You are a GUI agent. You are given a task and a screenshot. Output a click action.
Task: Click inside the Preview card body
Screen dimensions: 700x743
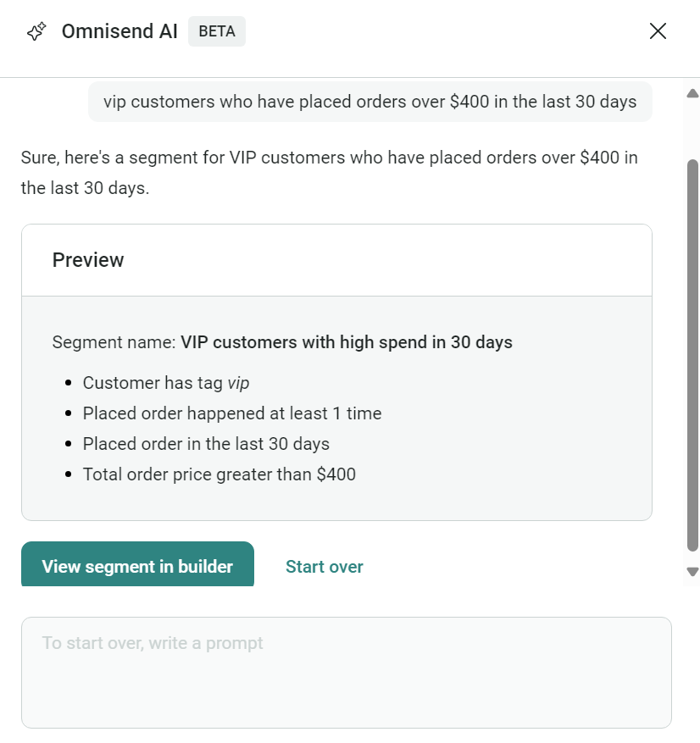pyautogui.click(x=336, y=407)
